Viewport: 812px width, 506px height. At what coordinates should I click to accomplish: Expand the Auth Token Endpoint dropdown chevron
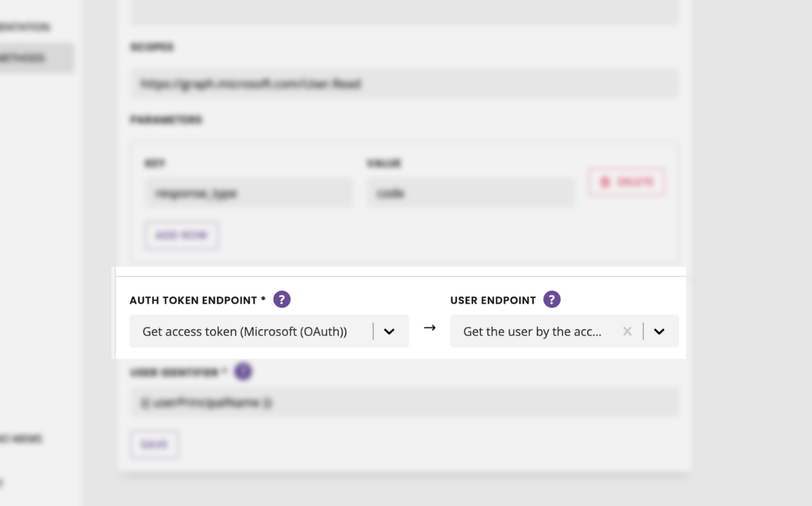(390, 331)
